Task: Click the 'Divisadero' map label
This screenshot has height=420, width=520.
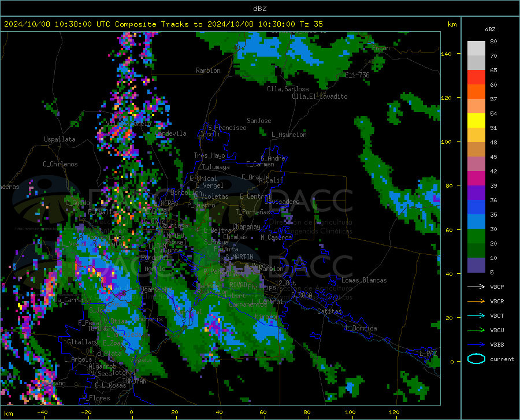Action: (282, 202)
